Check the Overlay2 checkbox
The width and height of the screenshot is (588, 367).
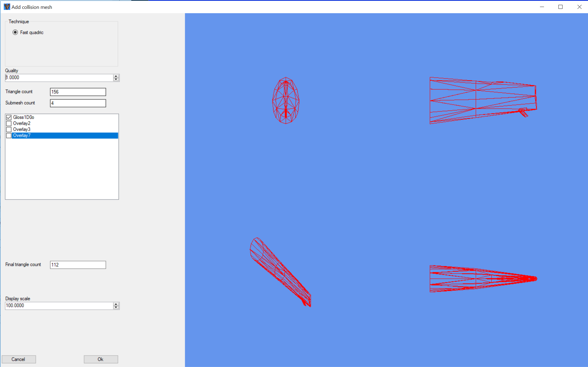point(9,123)
